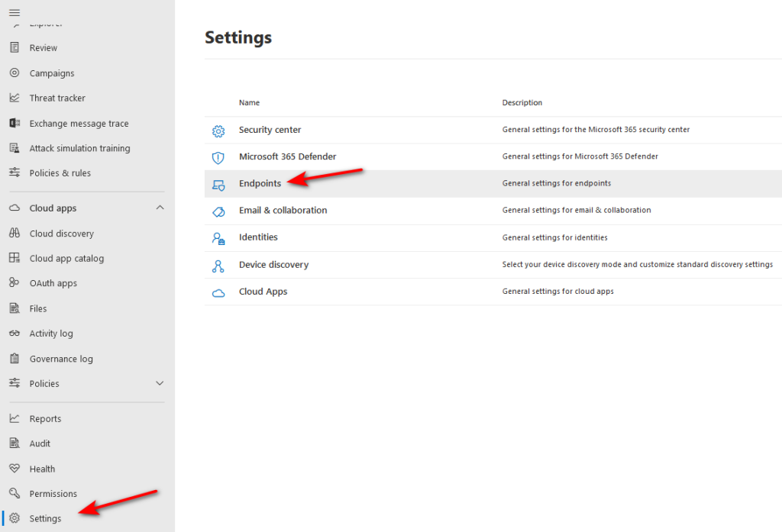Sort by the Description column header
The image size is (782, 532).
click(522, 103)
